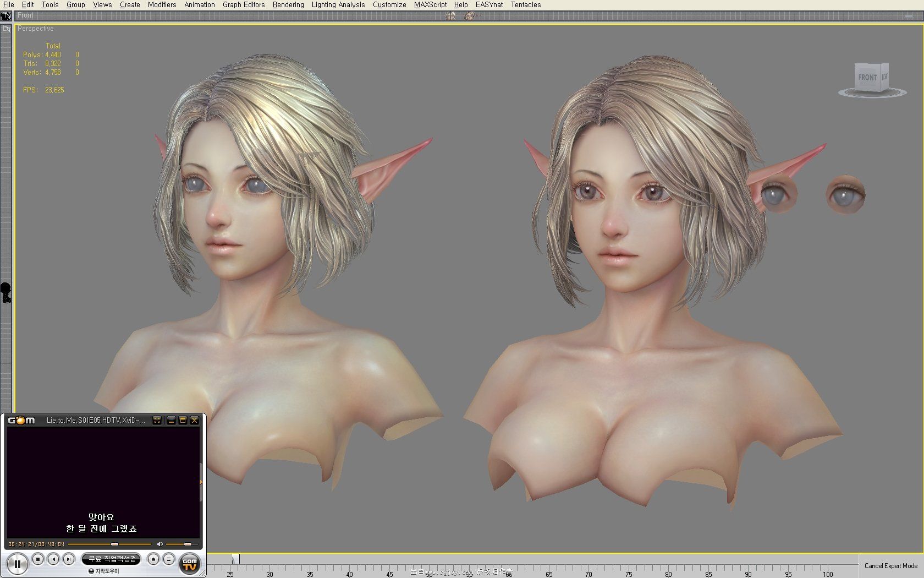The image size is (924, 578).
Task: Select the right floating eyeball mesh
Action: 845,194
